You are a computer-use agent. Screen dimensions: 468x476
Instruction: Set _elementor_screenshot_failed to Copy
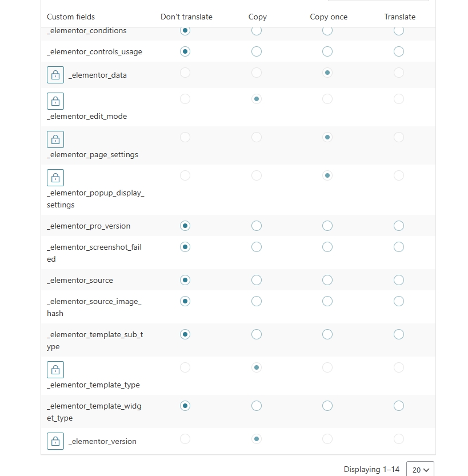[x=257, y=247]
